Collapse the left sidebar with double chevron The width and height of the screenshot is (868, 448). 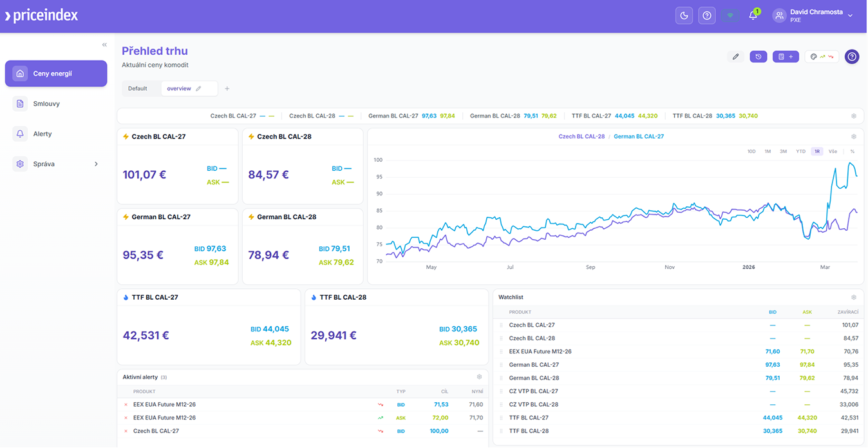click(104, 44)
